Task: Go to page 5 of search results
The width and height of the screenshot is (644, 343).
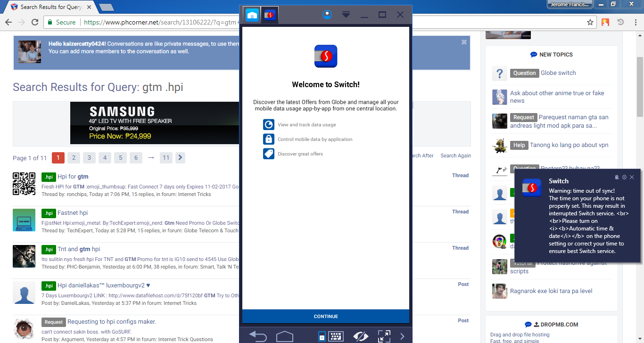Action: [120, 158]
